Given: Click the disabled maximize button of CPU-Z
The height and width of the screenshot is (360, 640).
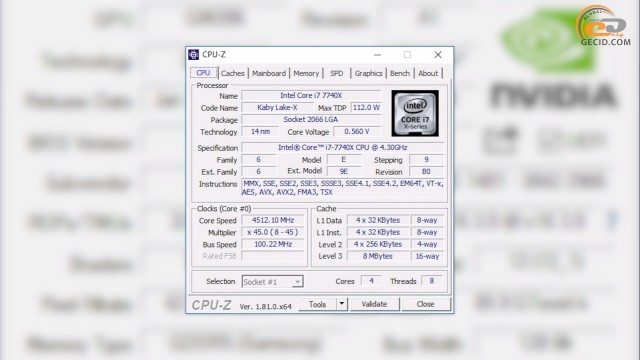Looking at the screenshot, I should (x=407, y=55).
